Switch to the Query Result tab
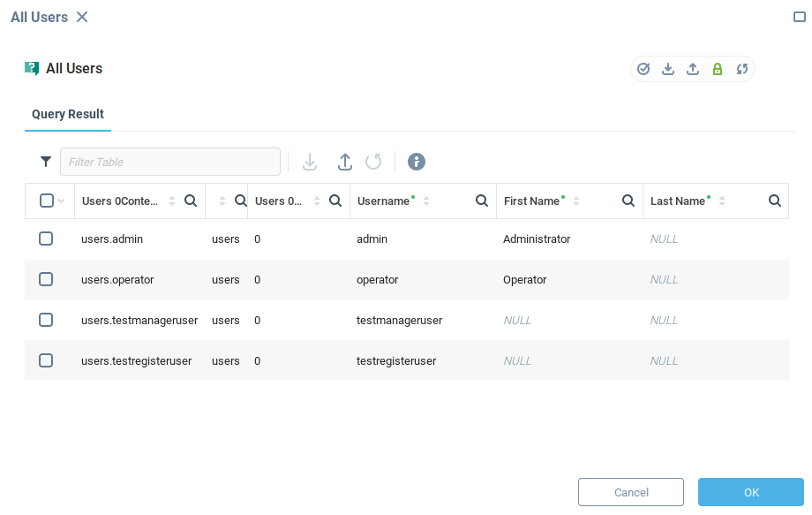 point(68,114)
